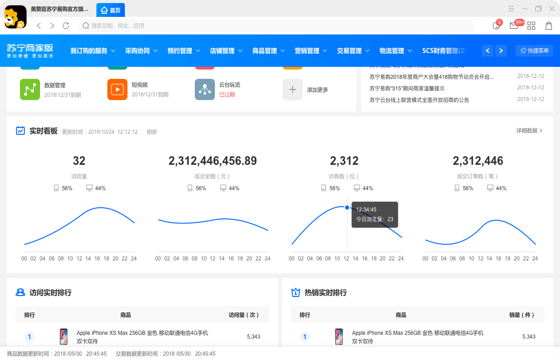Click the desktop icon under 成交订单数
Screen dimensions: 560x361
[490, 188]
